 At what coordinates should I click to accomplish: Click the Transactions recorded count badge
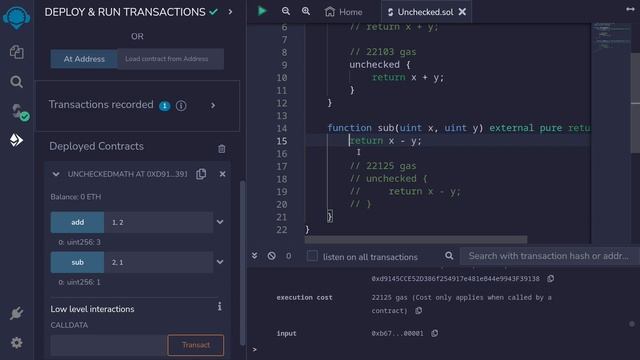(164, 106)
